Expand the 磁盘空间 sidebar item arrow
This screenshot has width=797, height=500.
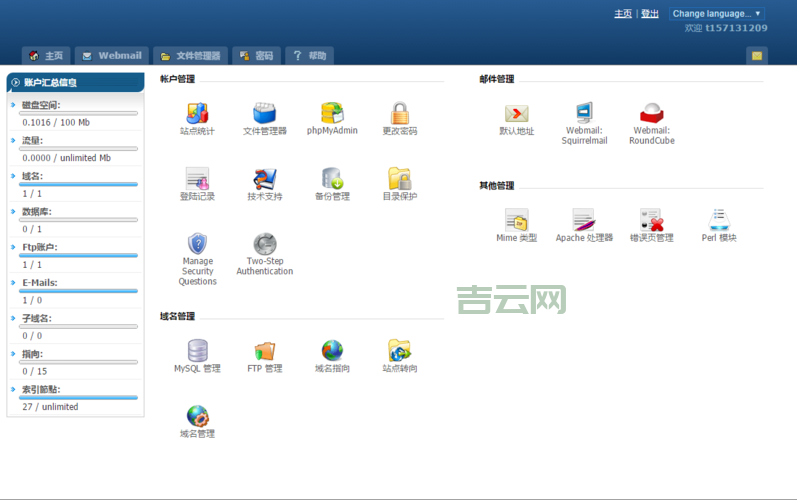[13, 105]
